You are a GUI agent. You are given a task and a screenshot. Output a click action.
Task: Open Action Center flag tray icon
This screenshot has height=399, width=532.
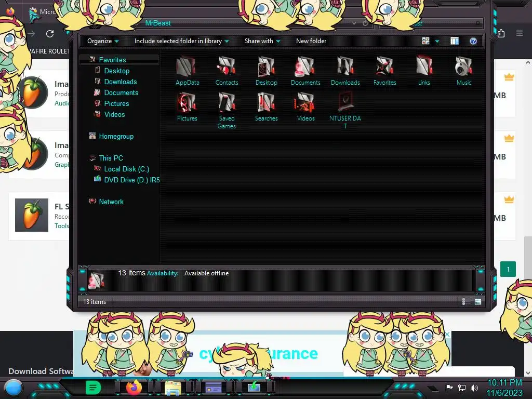click(449, 388)
